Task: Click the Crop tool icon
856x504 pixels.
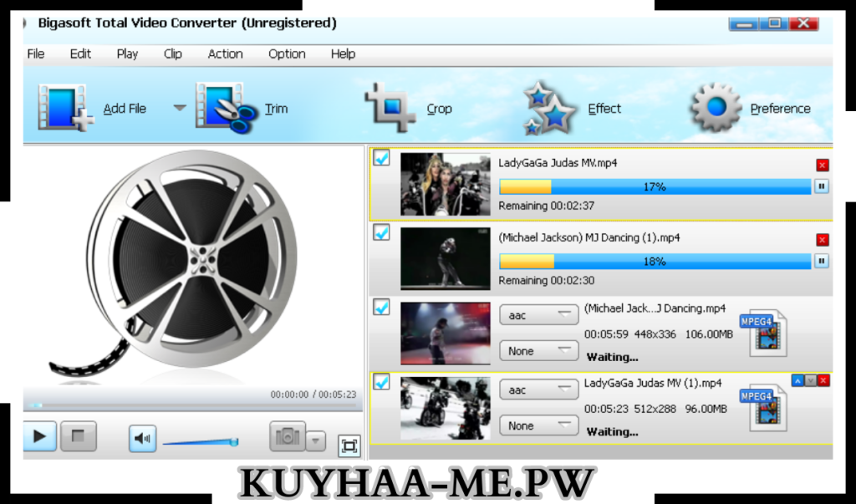Action: (390, 107)
